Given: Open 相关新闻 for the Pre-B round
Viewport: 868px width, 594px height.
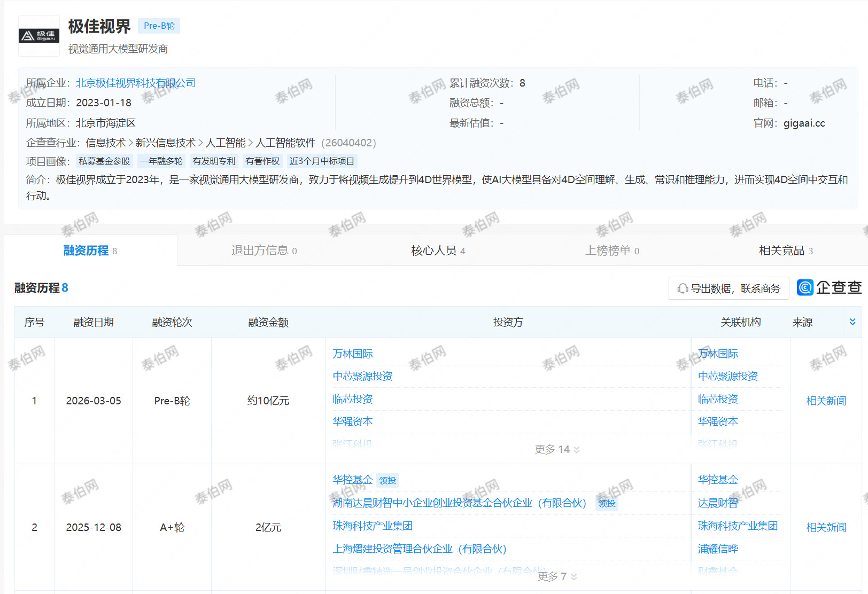Looking at the screenshot, I should [826, 401].
